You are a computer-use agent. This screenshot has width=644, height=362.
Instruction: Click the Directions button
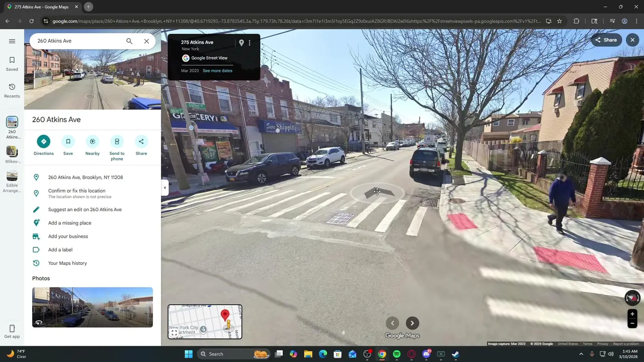tap(44, 145)
